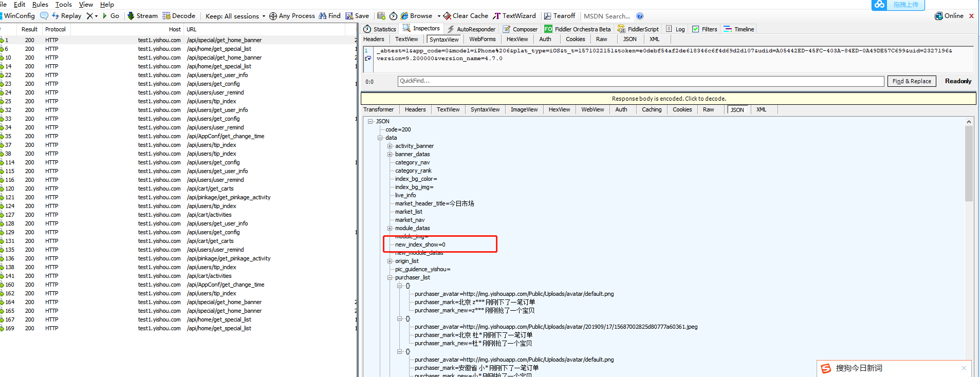Click the stopwatch timer icon
Screen dimensions: 980x377
click(x=393, y=16)
